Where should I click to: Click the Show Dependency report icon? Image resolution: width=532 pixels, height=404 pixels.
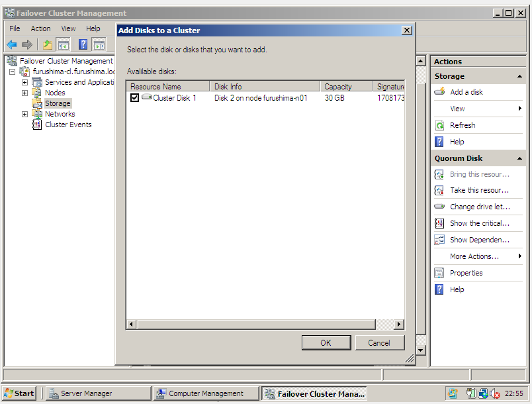coord(440,240)
